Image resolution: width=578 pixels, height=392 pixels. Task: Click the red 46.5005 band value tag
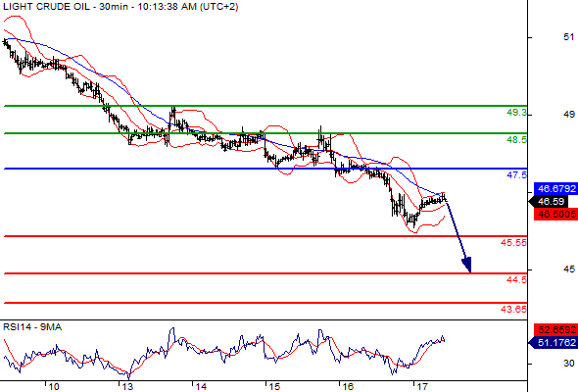coord(555,215)
